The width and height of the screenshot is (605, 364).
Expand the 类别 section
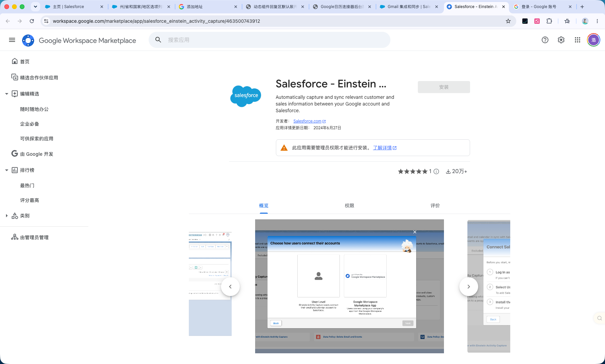pos(7,216)
